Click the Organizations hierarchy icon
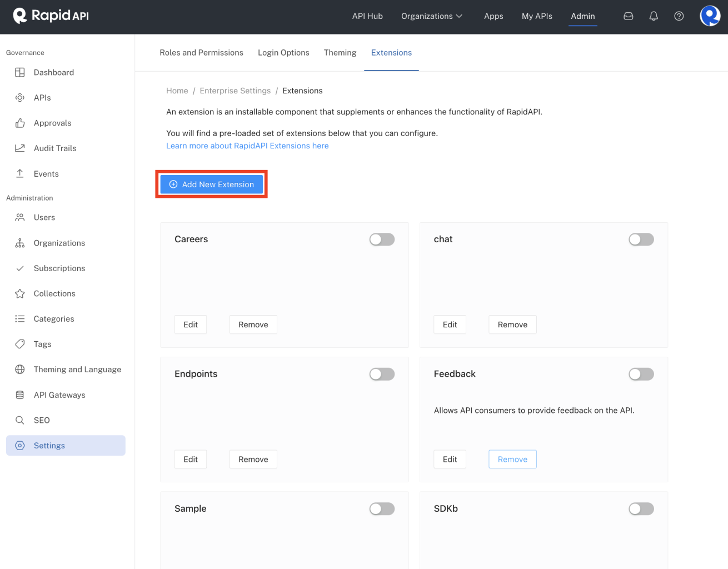The image size is (728, 569). coord(20,243)
